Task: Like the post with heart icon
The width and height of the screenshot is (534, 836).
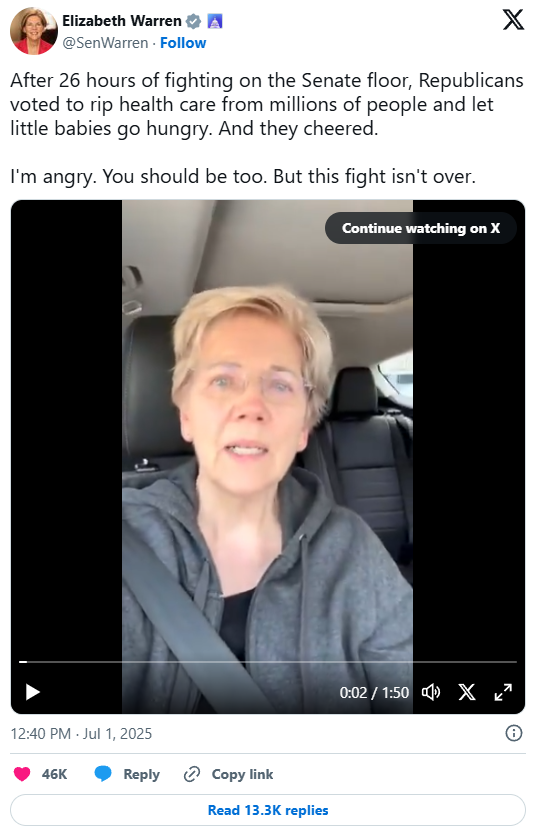Action: 22,774
